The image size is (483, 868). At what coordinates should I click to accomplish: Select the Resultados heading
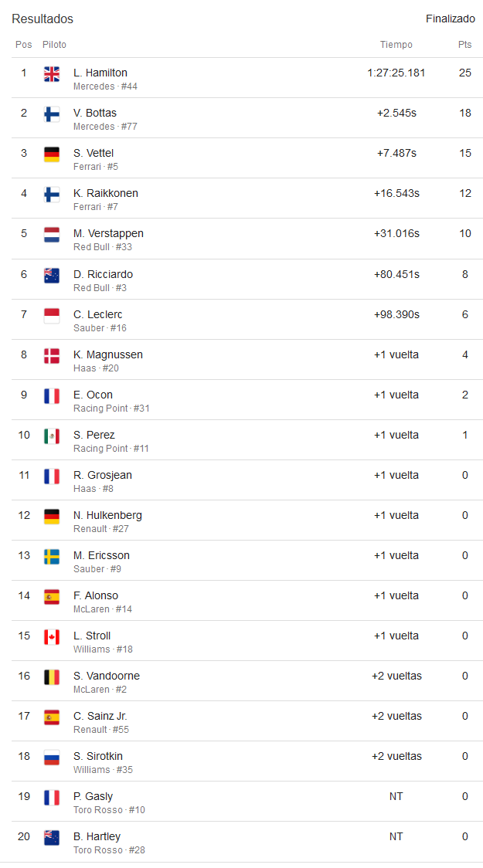pyautogui.click(x=43, y=19)
